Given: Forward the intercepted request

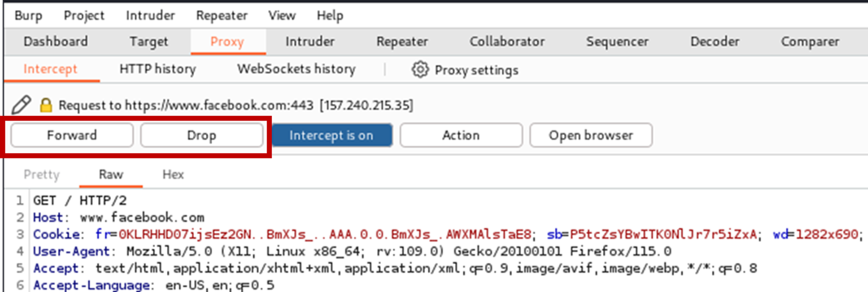Looking at the screenshot, I should click(72, 136).
